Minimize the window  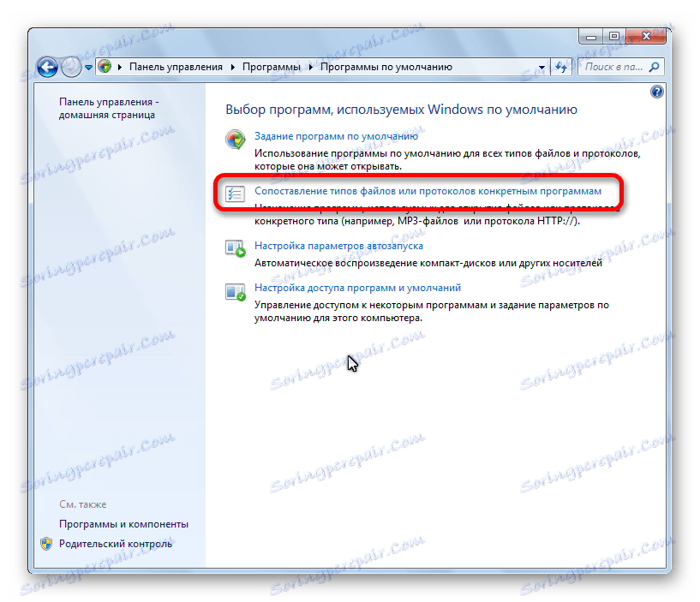(590, 37)
